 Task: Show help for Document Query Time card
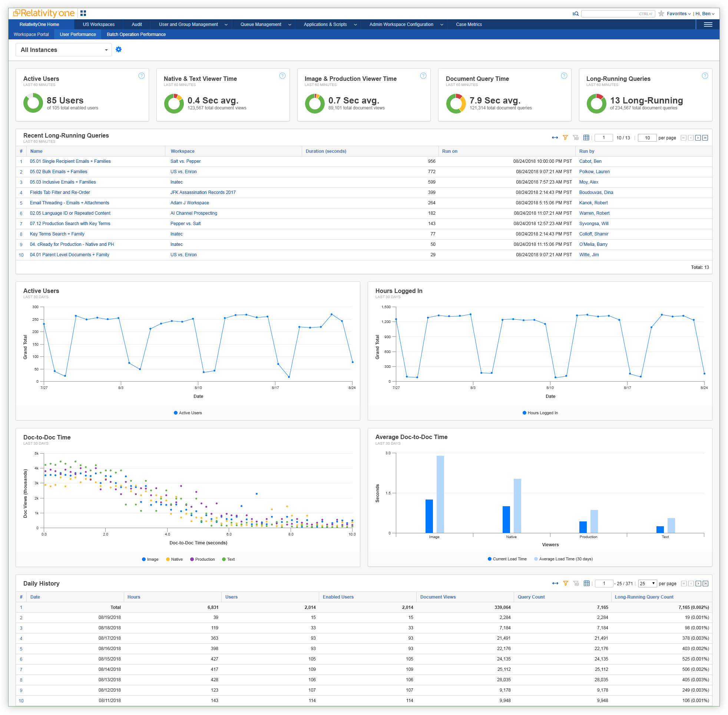point(564,76)
